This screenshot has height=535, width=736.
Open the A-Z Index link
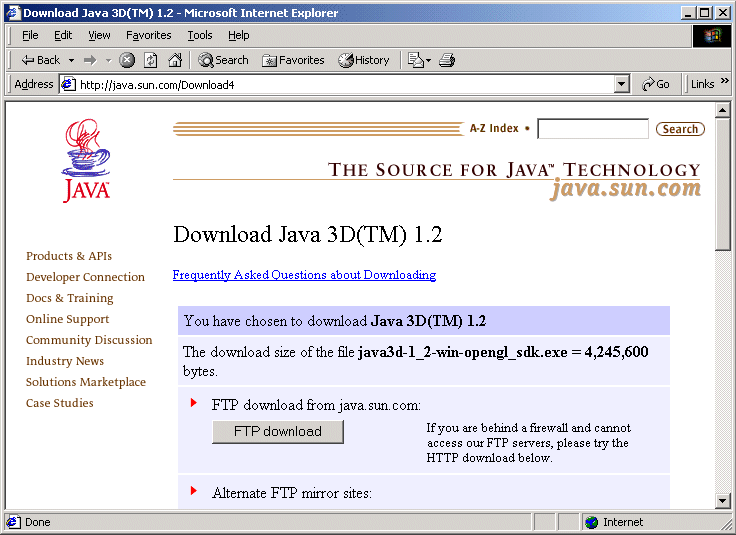coord(494,129)
